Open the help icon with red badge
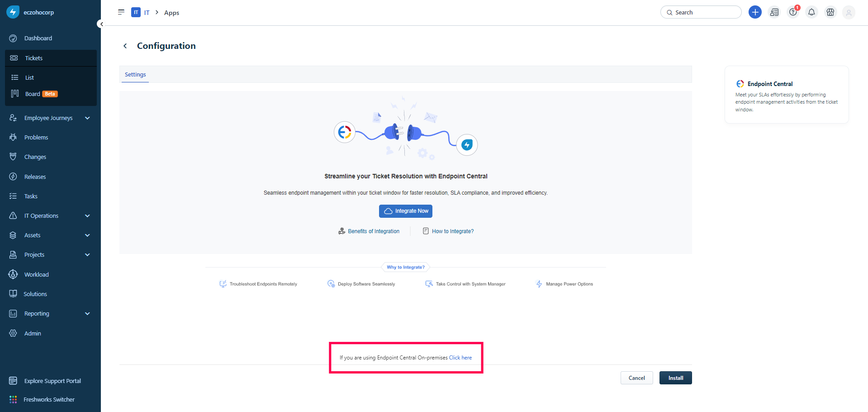 click(793, 12)
